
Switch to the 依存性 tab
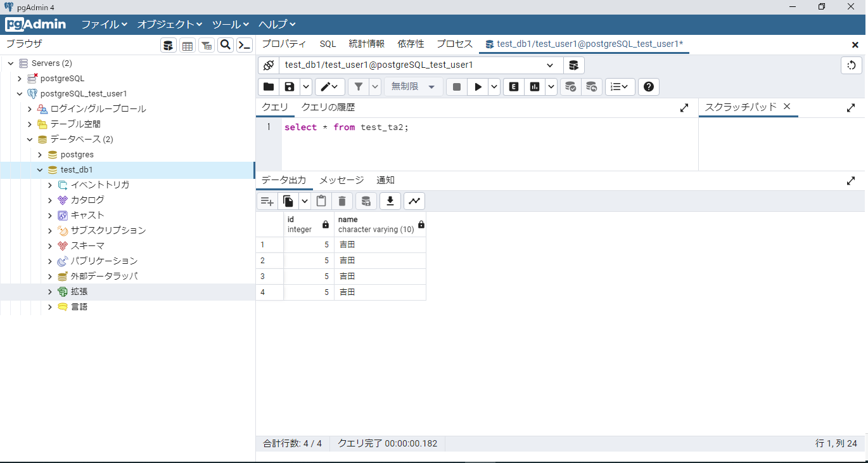tap(411, 44)
